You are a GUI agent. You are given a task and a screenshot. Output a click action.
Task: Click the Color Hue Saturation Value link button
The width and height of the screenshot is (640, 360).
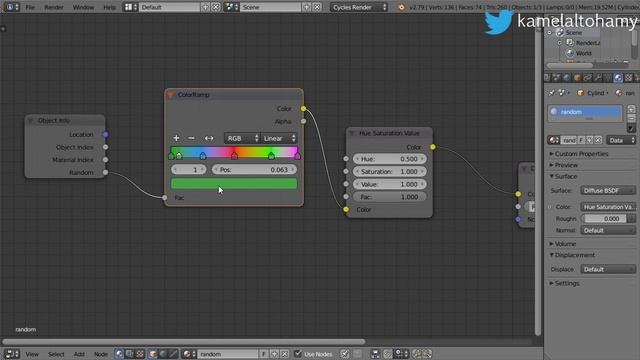pos(608,207)
